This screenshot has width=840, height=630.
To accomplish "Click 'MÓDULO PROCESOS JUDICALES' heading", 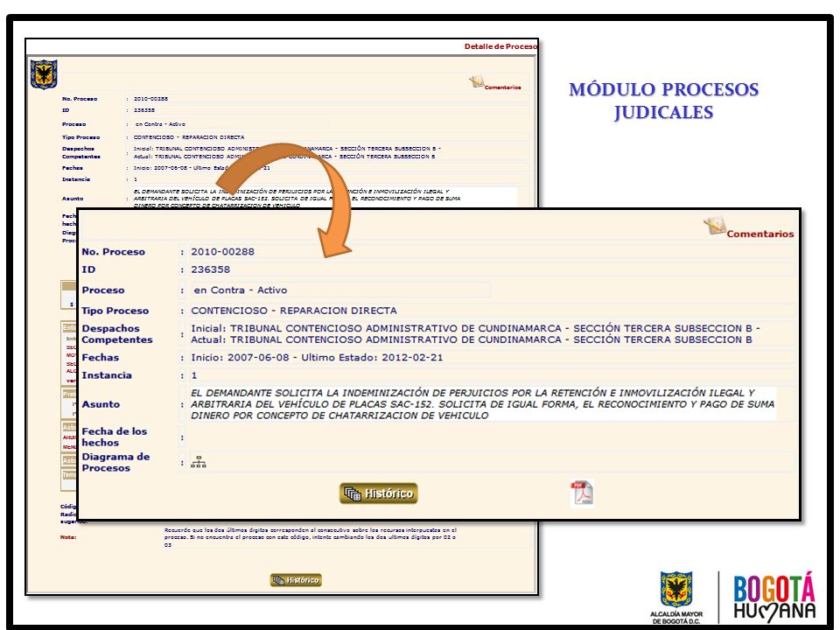I will click(x=664, y=101).
